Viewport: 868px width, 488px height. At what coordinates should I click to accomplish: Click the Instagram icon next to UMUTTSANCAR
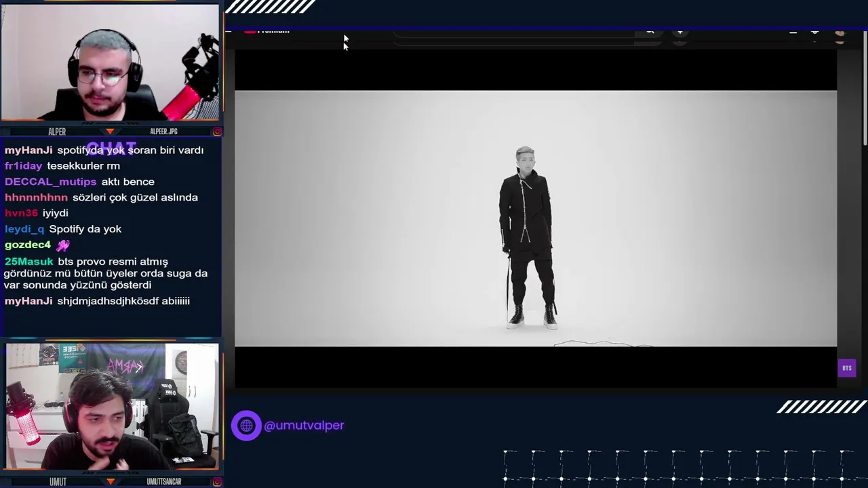click(217, 482)
